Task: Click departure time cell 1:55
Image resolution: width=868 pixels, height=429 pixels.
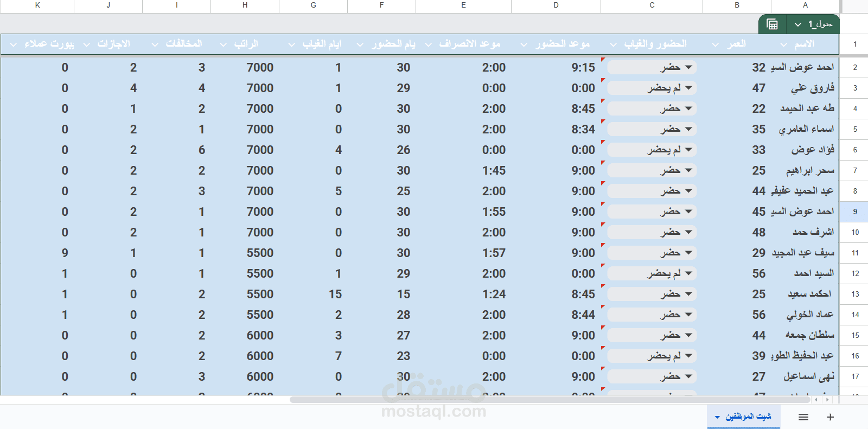Action: point(494,212)
